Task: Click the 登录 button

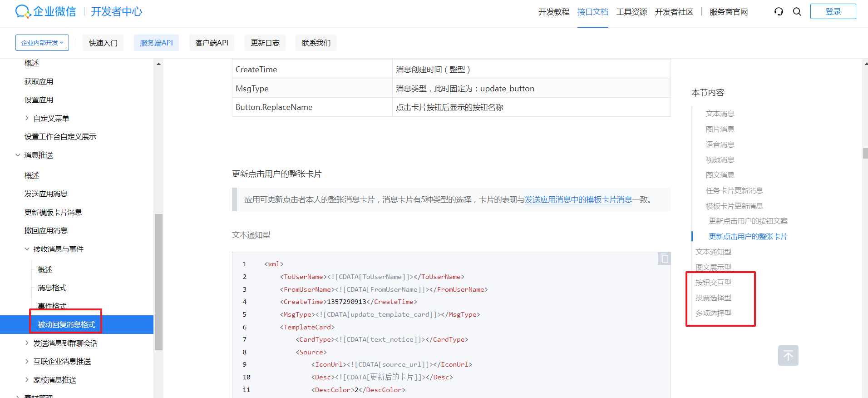Action: tap(833, 12)
